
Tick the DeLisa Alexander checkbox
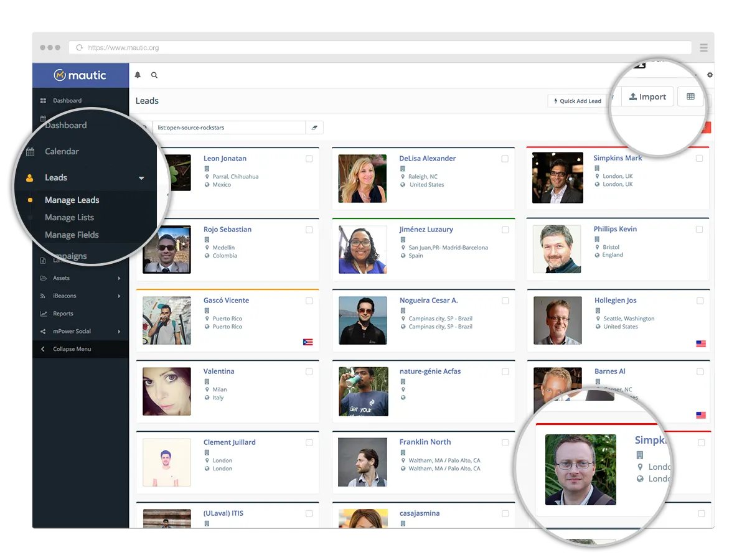point(505,159)
